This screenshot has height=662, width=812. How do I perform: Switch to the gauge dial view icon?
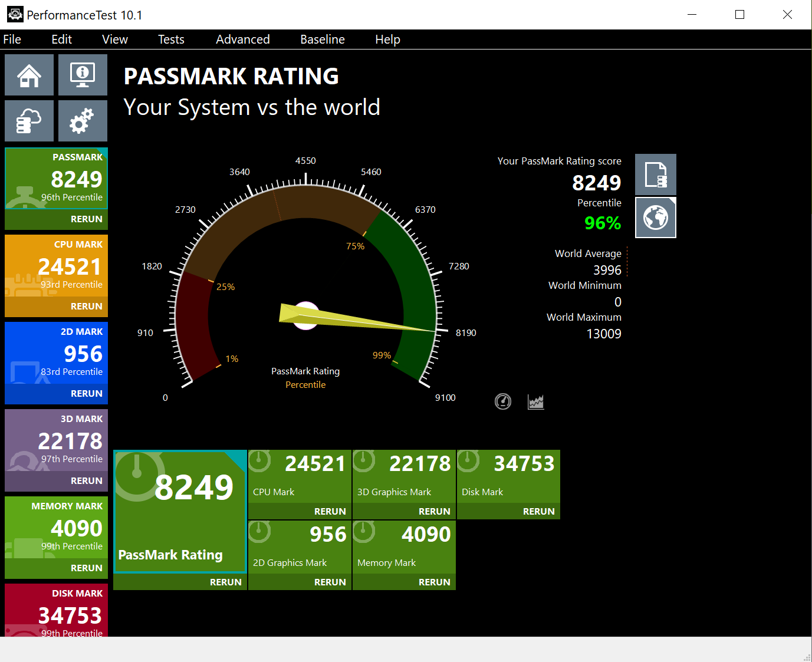click(x=503, y=401)
